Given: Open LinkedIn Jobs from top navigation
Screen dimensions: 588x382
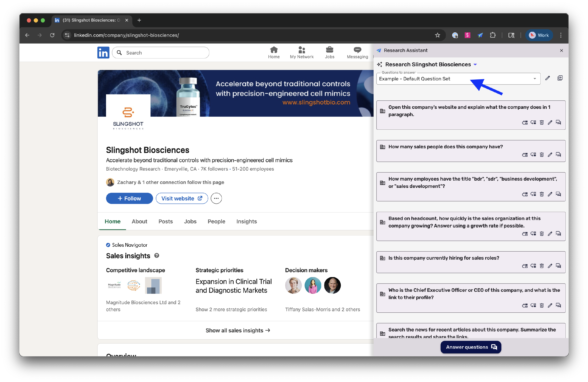Looking at the screenshot, I should (x=330, y=53).
